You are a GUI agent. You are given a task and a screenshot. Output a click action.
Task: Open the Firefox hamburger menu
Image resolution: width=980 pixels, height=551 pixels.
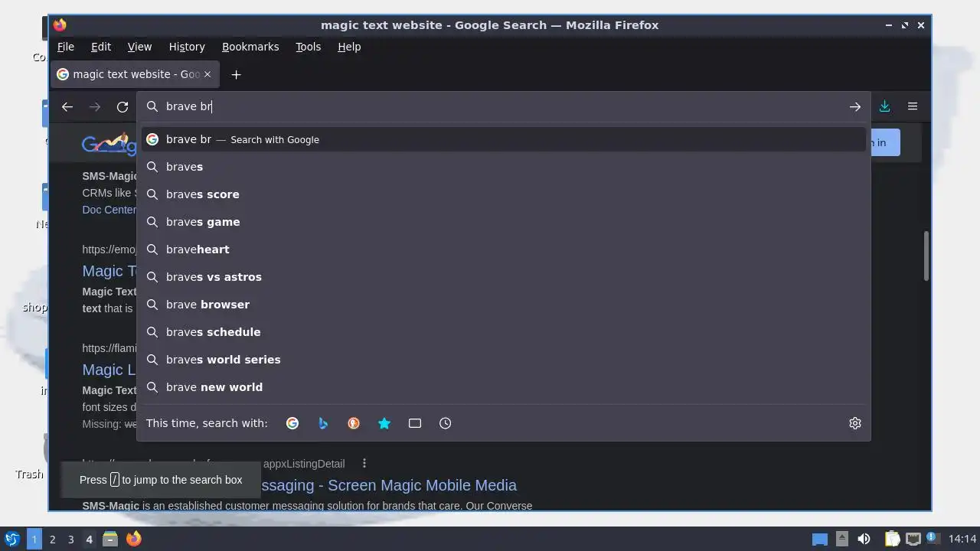coord(913,106)
